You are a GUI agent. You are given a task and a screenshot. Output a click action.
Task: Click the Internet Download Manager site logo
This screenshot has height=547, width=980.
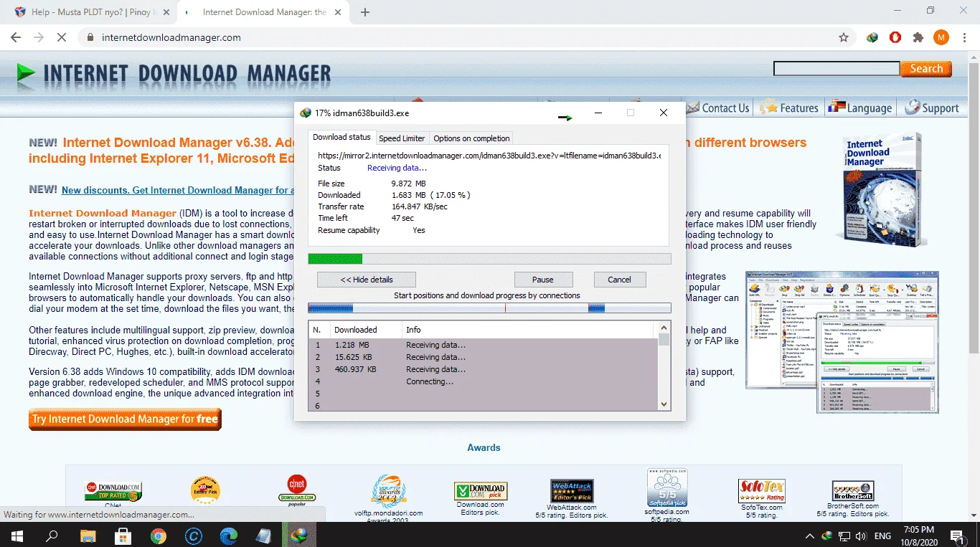point(174,73)
